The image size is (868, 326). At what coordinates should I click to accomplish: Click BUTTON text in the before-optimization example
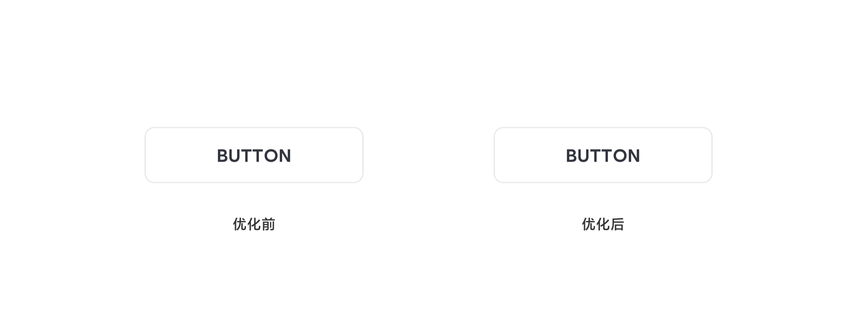pos(254,156)
